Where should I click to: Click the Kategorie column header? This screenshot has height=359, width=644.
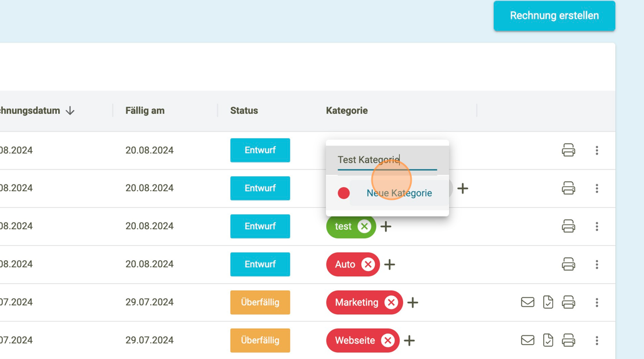click(x=347, y=111)
